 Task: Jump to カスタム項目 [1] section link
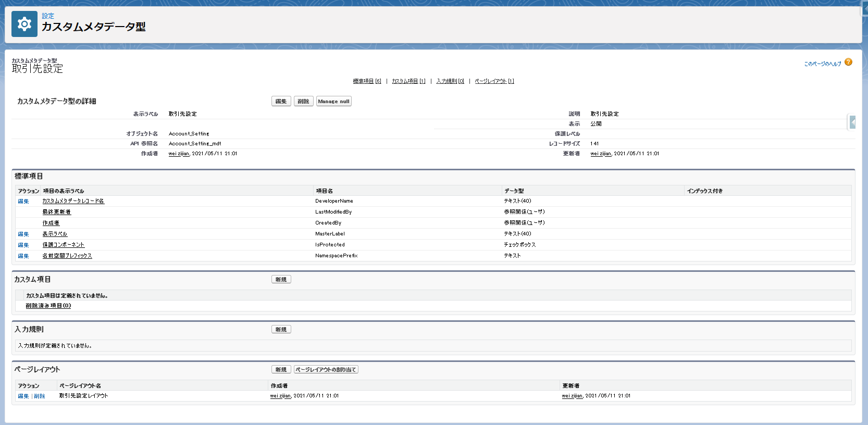408,81
